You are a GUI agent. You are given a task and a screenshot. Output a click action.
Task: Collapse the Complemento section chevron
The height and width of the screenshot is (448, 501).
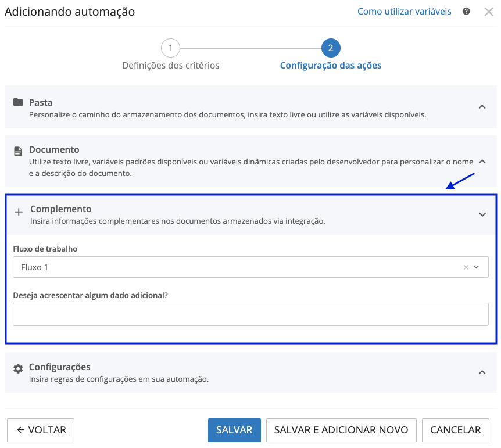coord(482,214)
